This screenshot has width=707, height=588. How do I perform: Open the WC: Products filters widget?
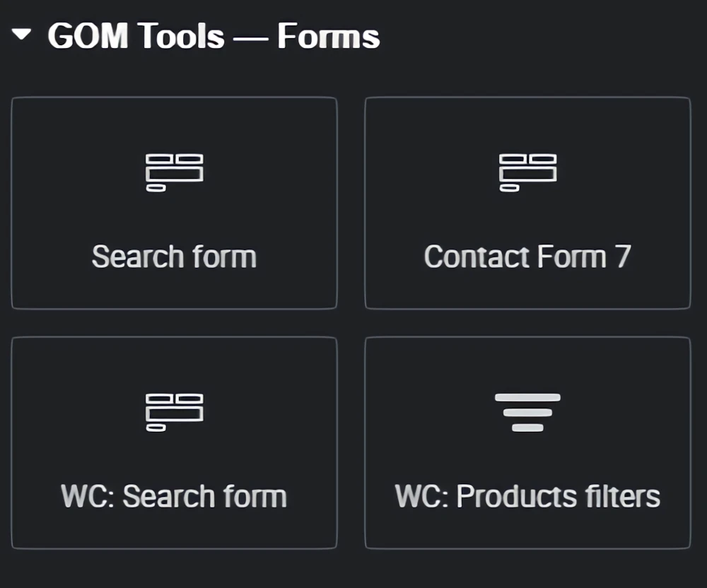(x=528, y=442)
